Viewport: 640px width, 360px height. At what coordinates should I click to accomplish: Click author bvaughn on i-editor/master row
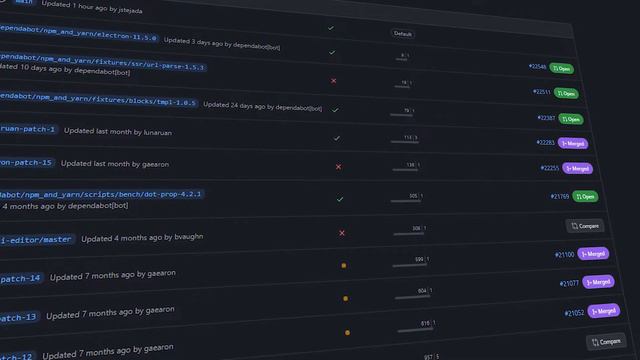(x=189, y=236)
